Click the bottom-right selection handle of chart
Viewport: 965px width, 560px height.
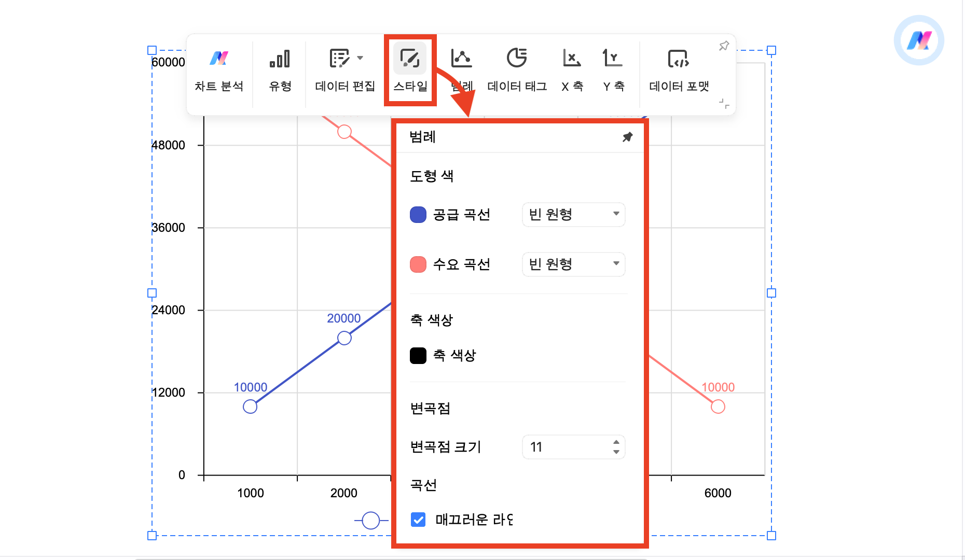click(771, 536)
